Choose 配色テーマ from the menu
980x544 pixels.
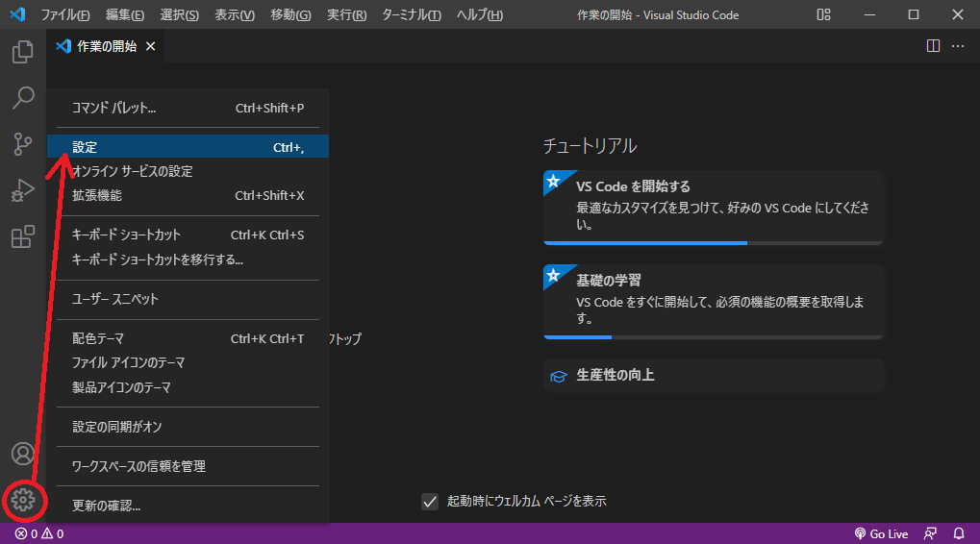point(188,338)
